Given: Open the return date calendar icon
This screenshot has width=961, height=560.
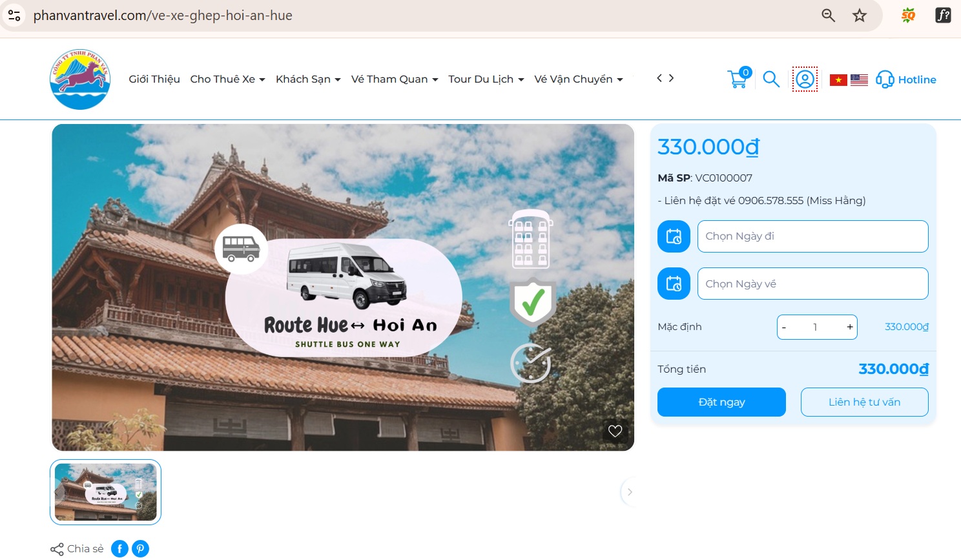Looking at the screenshot, I should click(x=674, y=284).
